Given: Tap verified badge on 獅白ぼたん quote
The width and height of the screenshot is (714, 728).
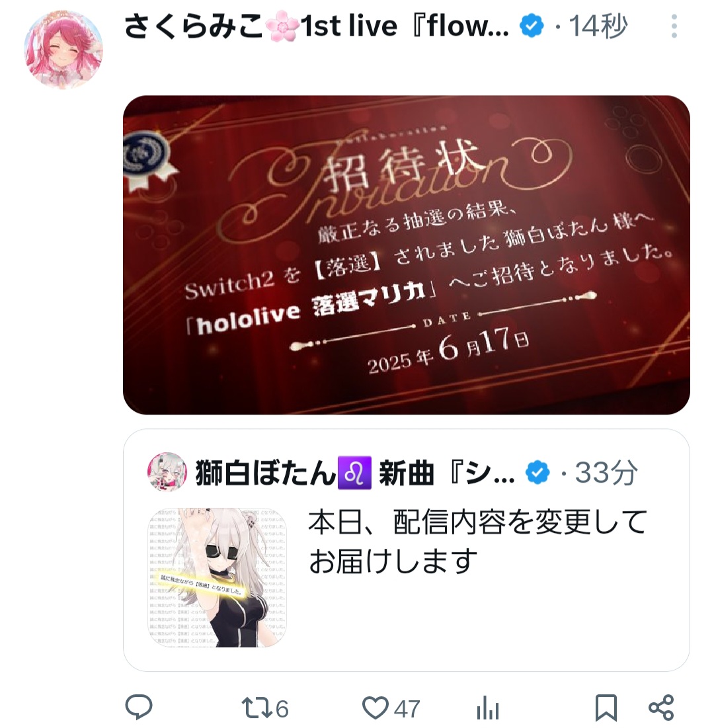Looking at the screenshot, I should tap(537, 473).
